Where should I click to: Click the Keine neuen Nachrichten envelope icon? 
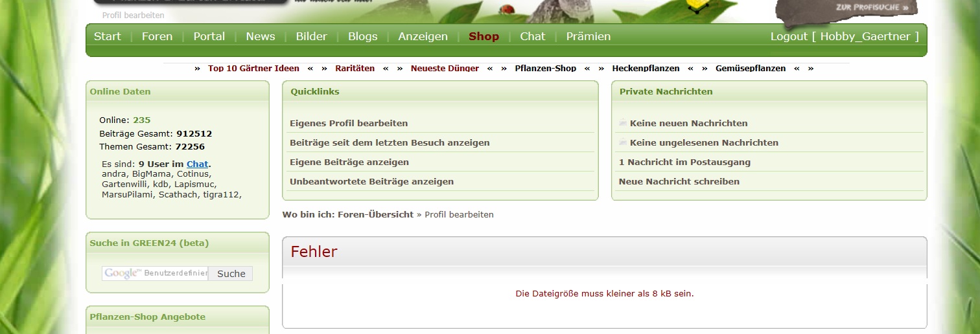point(623,122)
